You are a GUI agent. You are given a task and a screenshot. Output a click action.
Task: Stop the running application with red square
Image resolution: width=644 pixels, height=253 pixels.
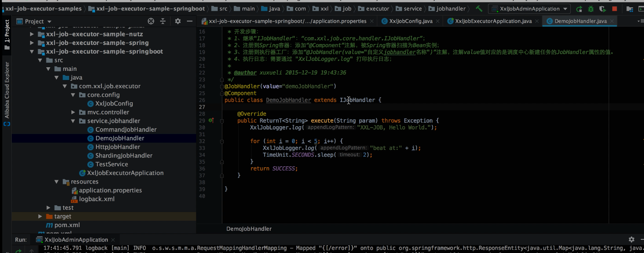614,9
